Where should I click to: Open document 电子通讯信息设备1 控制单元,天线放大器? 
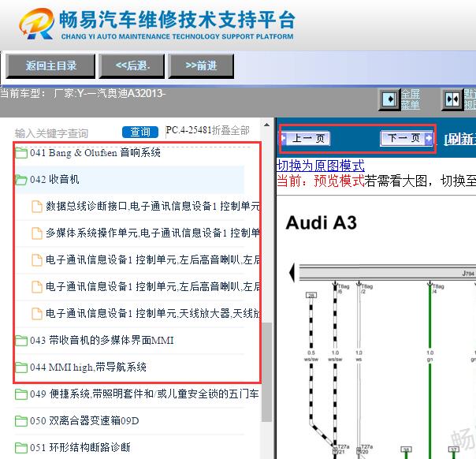[x=153, y=313]
